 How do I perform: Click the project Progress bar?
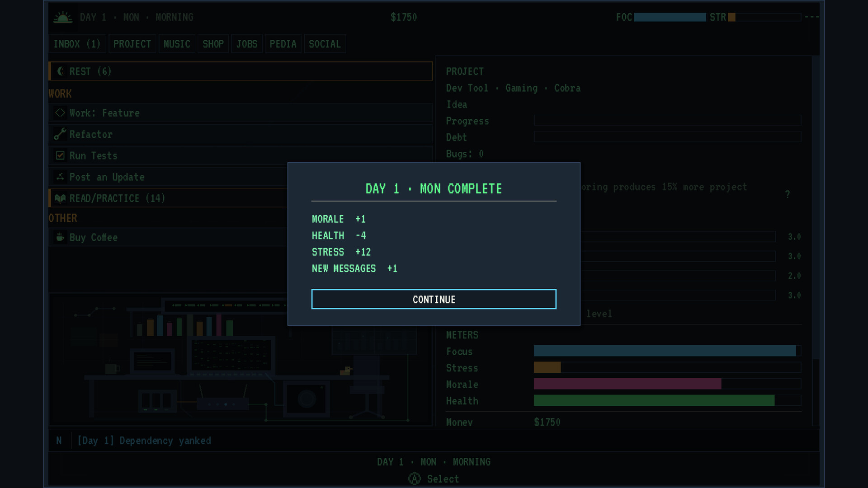(667, 120)
